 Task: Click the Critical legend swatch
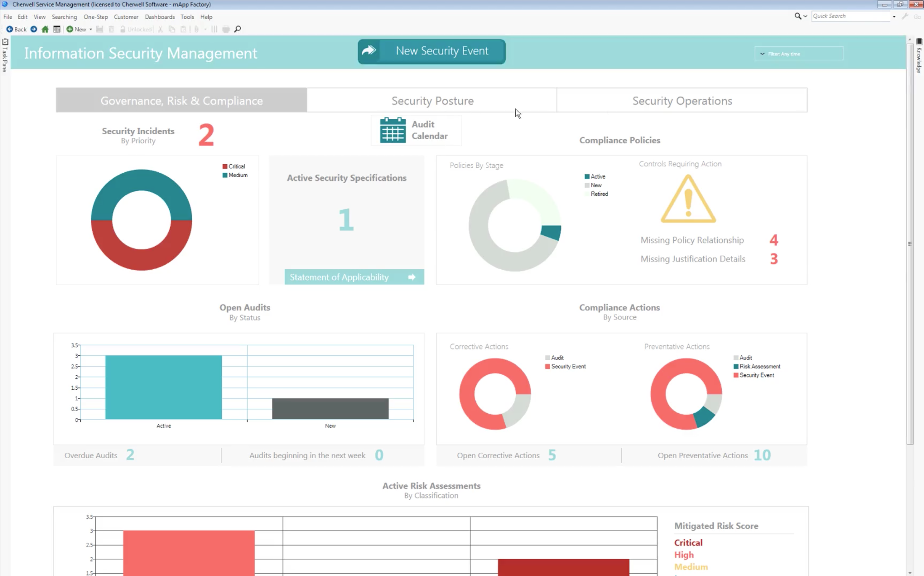click(x=225, y=166)
